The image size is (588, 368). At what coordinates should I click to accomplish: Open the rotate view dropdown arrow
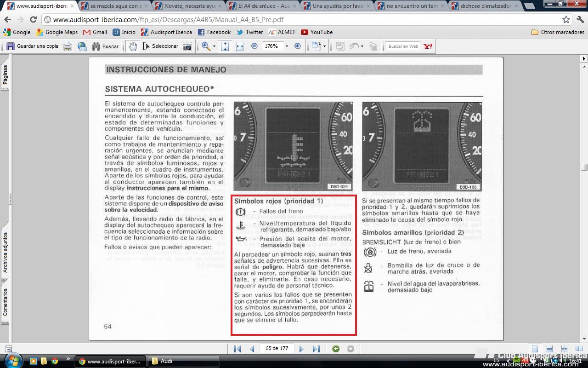click(324, 46)
